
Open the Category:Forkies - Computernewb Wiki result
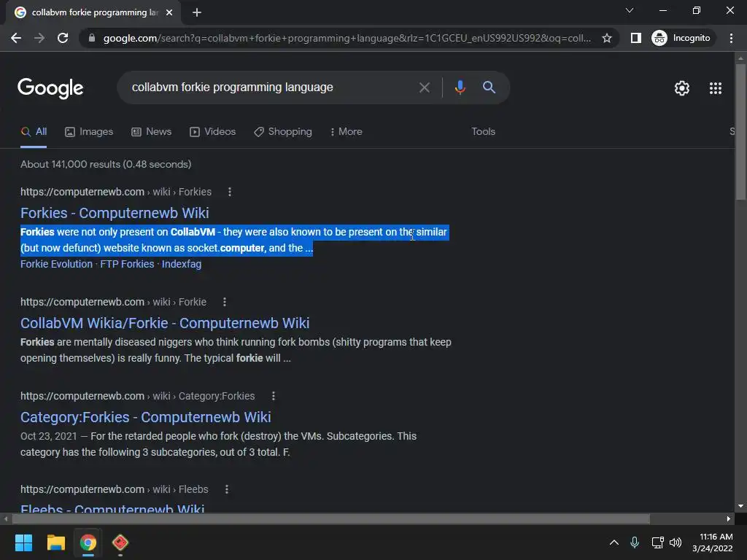tap(146, 417)
